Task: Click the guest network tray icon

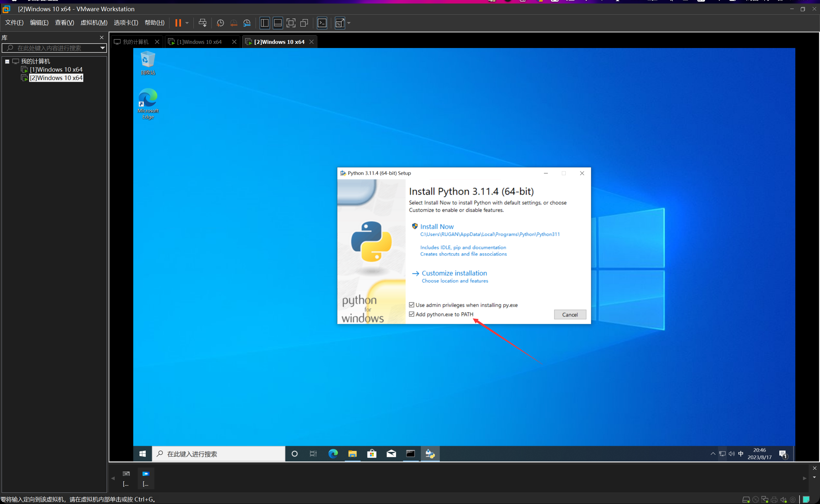Action: coord(722,454)
